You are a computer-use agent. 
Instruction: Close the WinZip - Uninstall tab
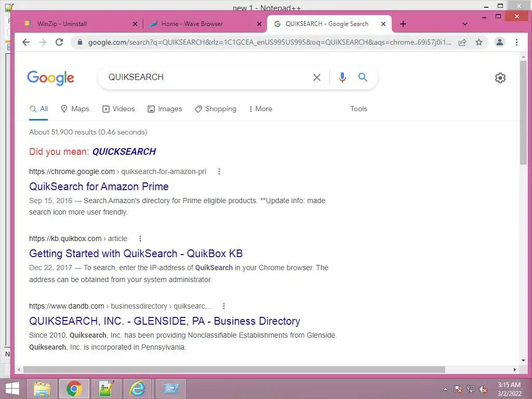coord(135,24)
